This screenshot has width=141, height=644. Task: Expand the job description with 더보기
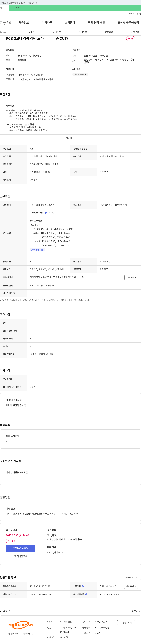coord(70,138)
